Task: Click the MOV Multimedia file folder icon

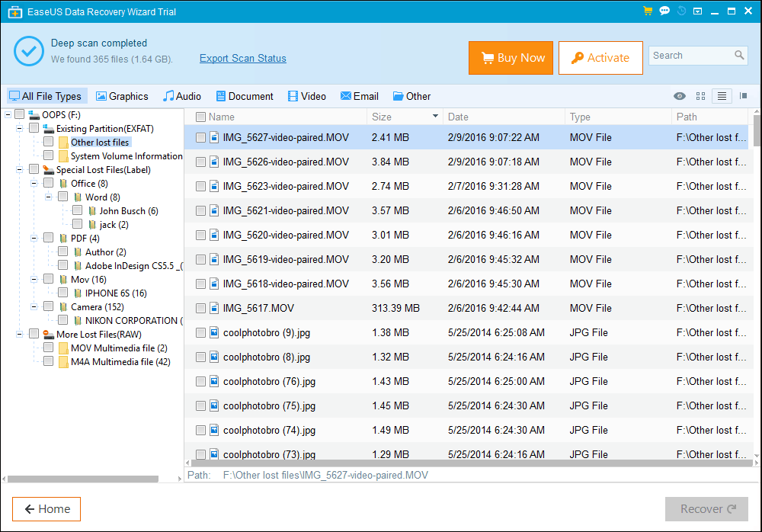Action: point(63,348)
